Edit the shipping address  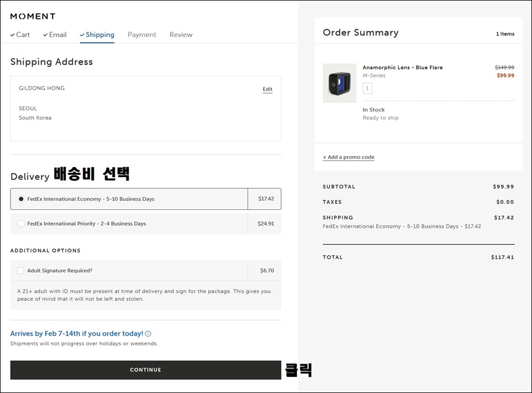[267, 89]
